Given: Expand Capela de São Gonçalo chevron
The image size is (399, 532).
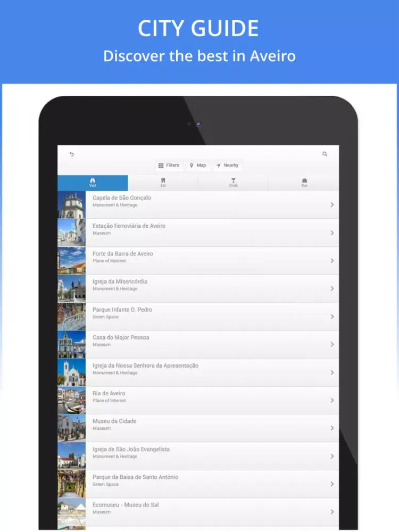Looking at the screenshot, I should point(332,205).
